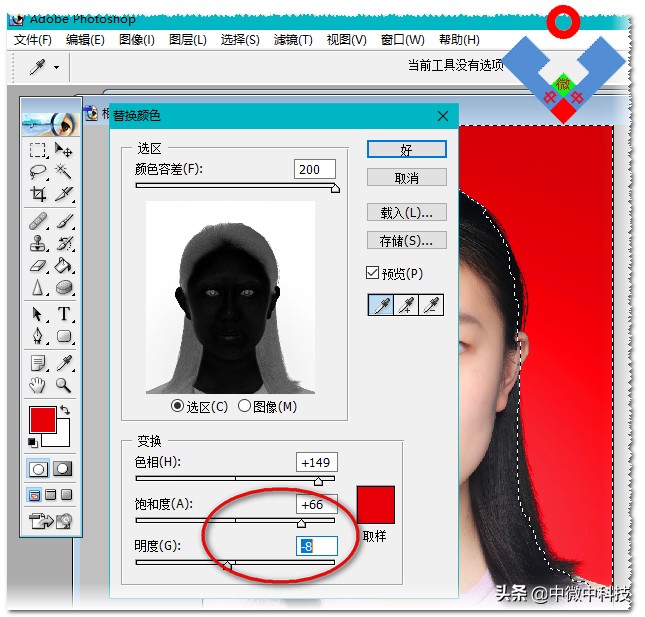
Task: Select the Type tool
Action: (64, 314)
